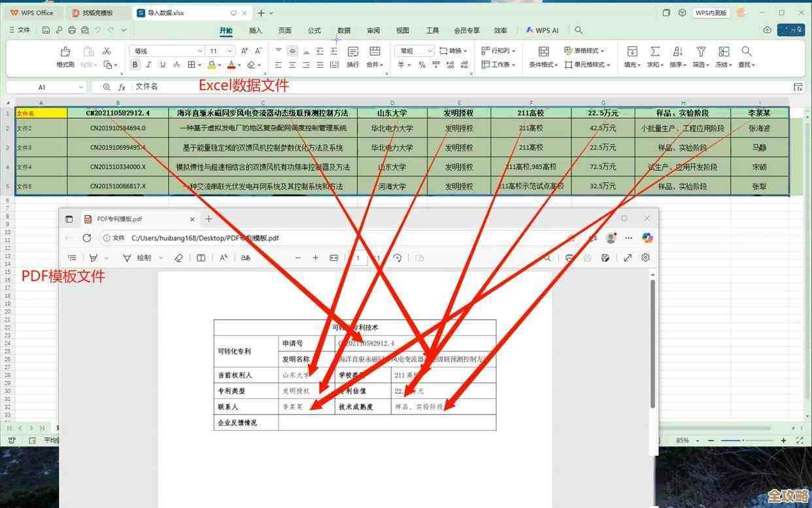Viewport: 812px width, 508px height.
Task: Click the eraser icon in the PDF toolbar
Action: pyautogui.click(x=178, y=258)
